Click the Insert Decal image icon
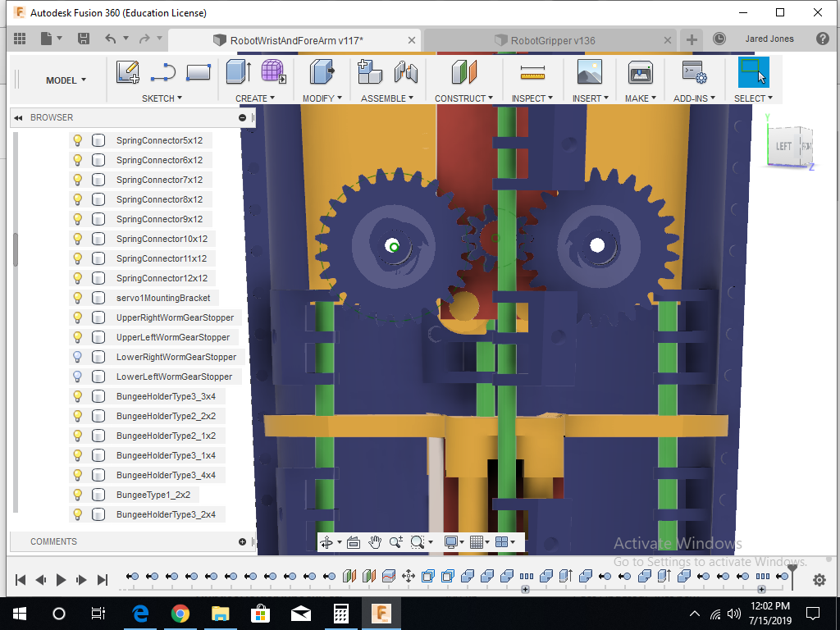The image size is (840, 630). (589, 72)
